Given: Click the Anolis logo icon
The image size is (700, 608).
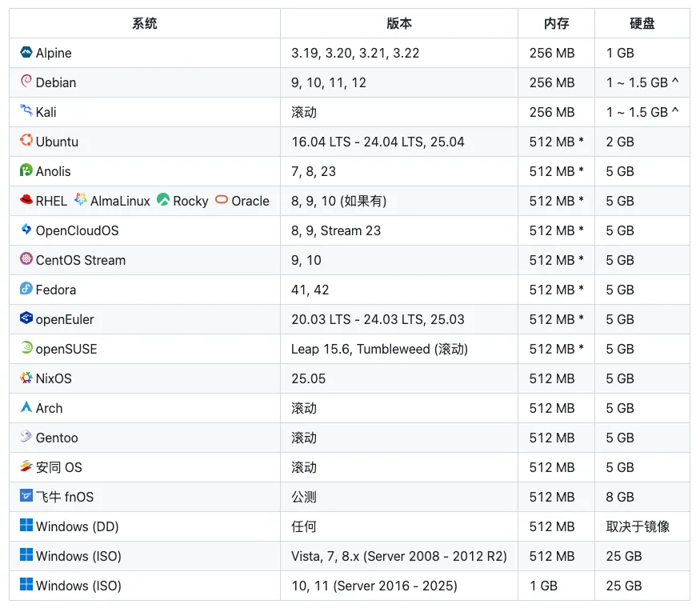Looking at the screenshot, I should coord(26,170).
